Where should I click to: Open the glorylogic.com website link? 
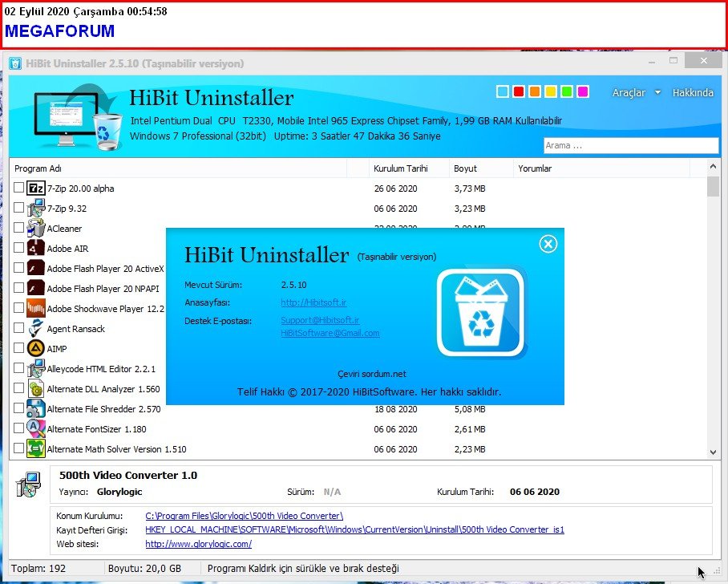pos(199,544)
